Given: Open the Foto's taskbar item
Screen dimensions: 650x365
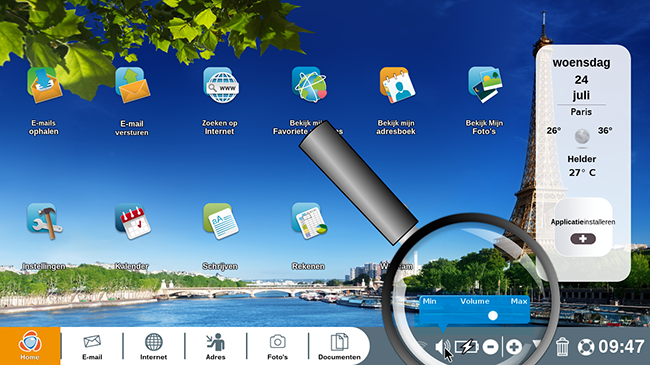Looking at the screenshot, I should coord(277,347).
